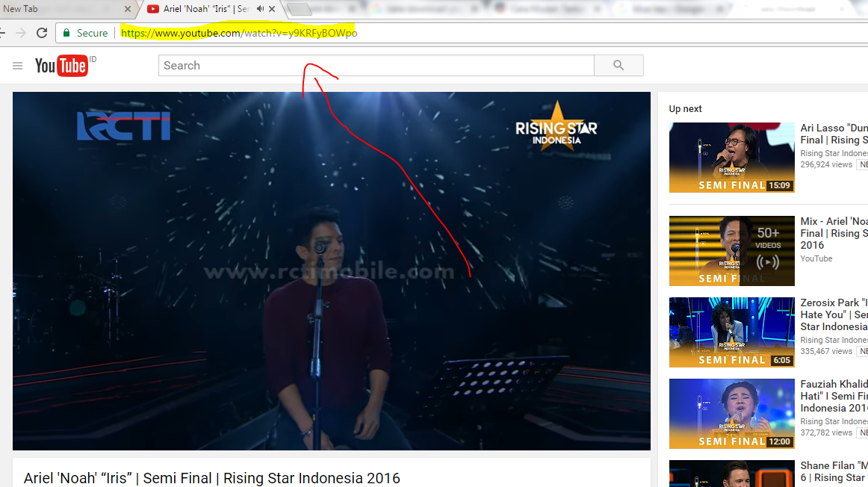
Task: Focus the YouTube Search field
Action: tap(376, 65)
